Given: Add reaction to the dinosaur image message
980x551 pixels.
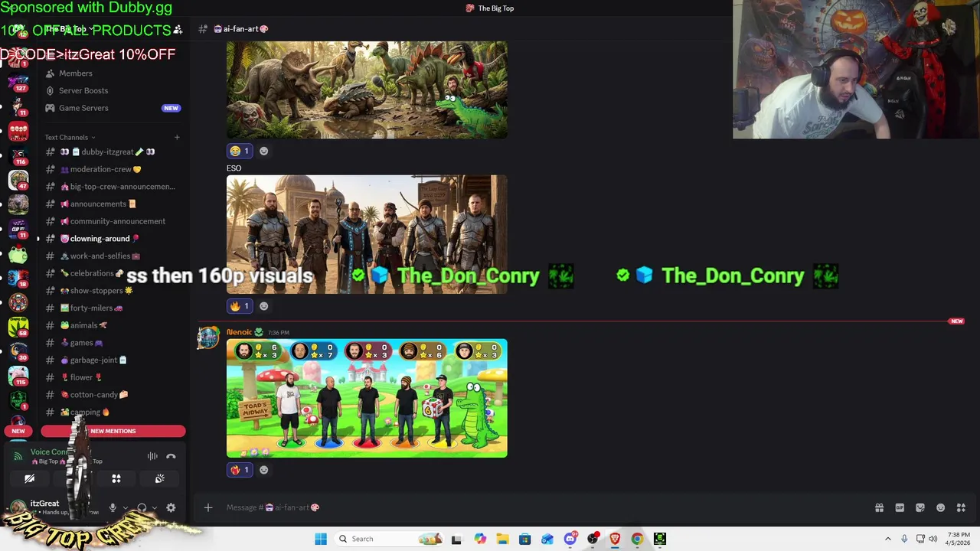Looking at the screenshot, I should [263, 151].
